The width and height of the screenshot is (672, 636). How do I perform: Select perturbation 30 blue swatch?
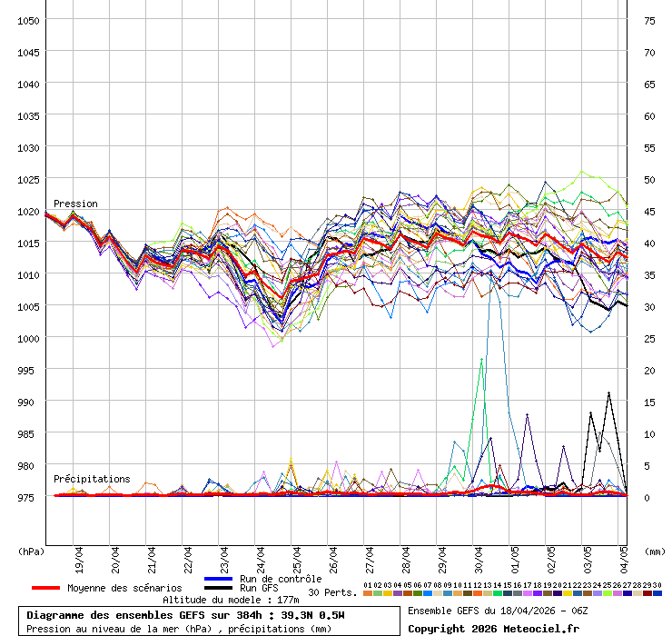(x=657, y=593)
